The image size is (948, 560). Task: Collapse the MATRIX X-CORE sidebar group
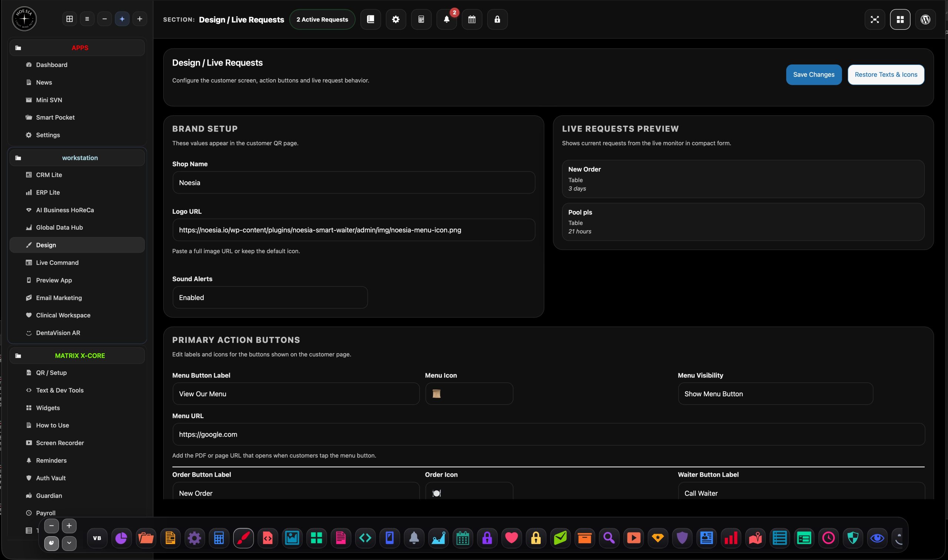(x=77, y=356)
